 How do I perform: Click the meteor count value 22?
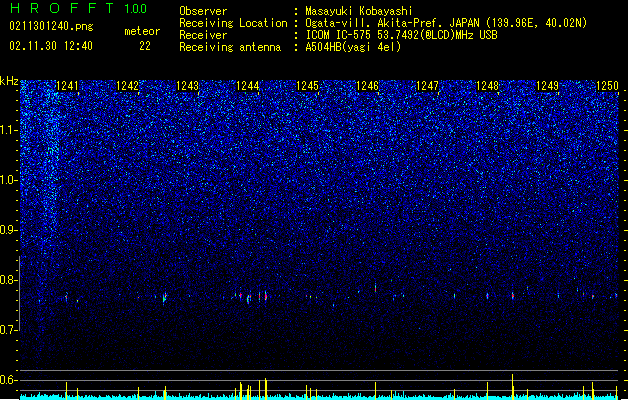pos(145,46)
